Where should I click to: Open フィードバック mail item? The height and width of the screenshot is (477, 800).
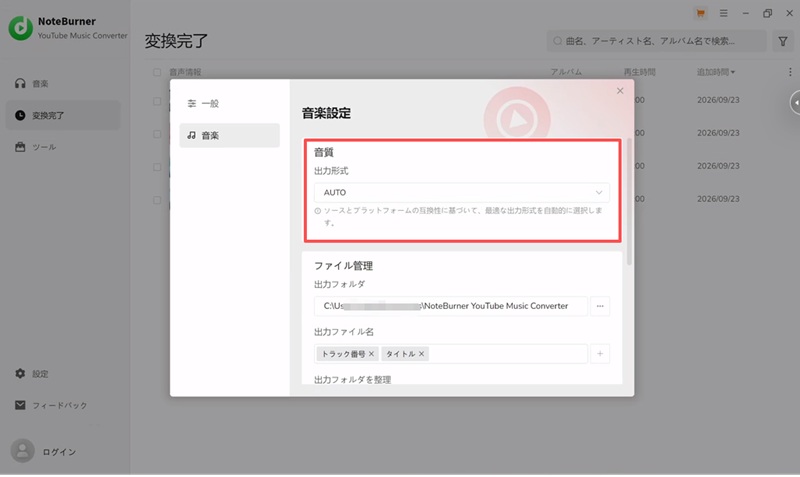click(x=51, y=406)
